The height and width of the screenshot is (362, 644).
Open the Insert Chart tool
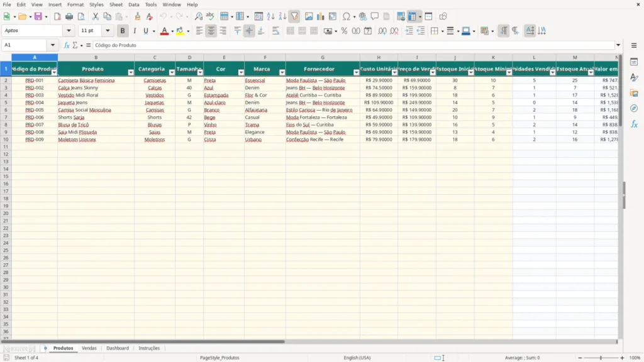tap(320, 16)
